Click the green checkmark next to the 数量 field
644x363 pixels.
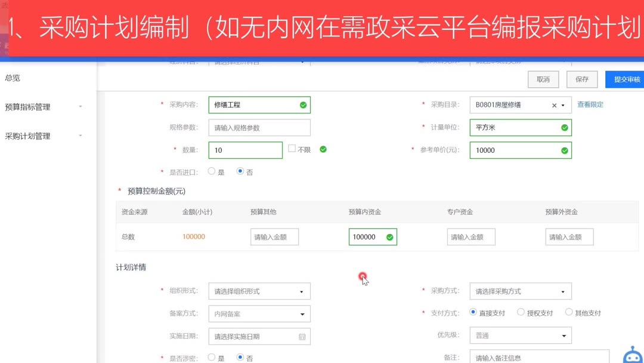click(x=323, y=149)
